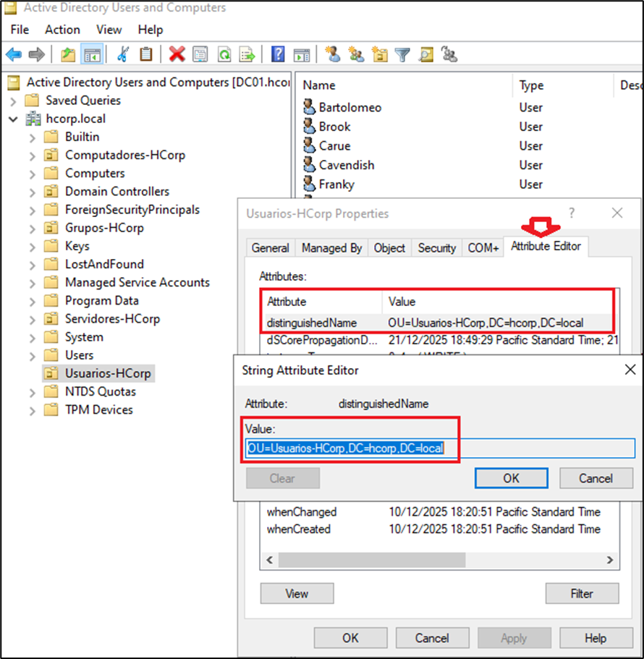Click the Up one level folder icon
Image resolution: width=644 pixels, height=659 pixels.
(x=68, y=54)
